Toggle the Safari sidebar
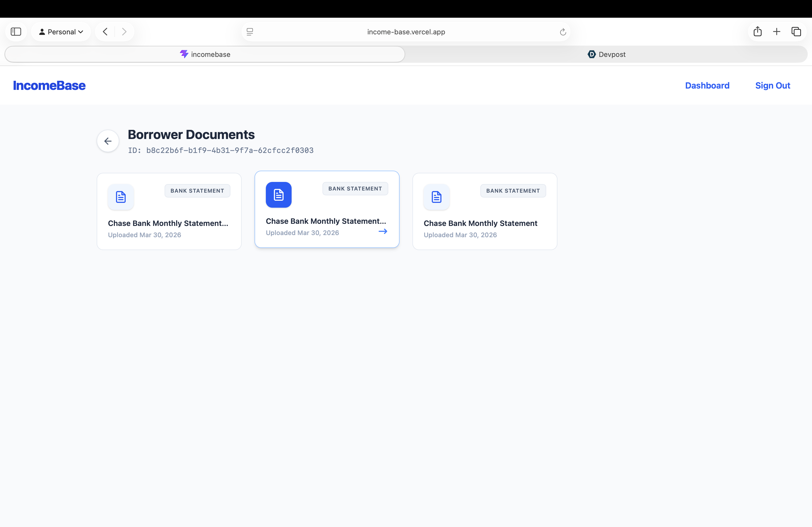 tap(16, 32)
